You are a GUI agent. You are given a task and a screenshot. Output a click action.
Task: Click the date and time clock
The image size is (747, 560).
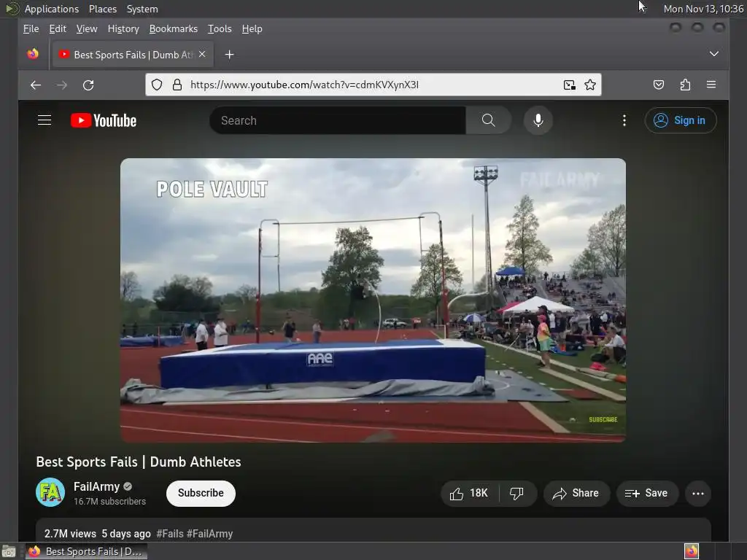(703, 9)
